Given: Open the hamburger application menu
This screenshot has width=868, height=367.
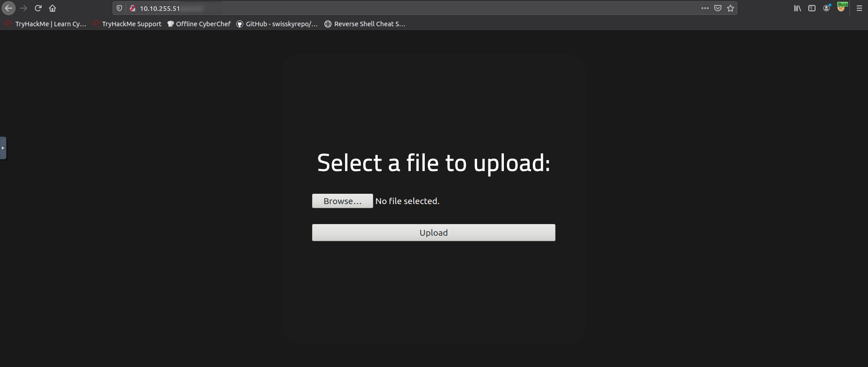Looking at the screenshot, I should click(859, 8).
